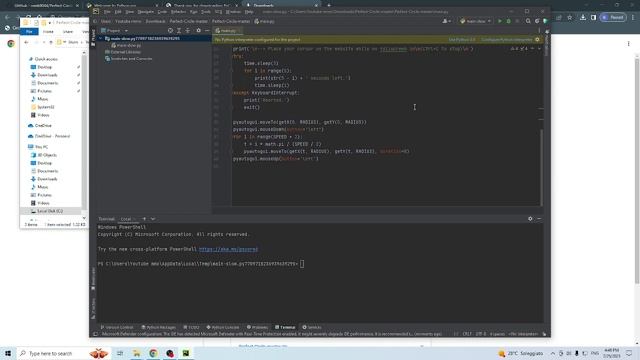Add a new terminal session with plus icon
640x360 pixels.
point(144,219)
